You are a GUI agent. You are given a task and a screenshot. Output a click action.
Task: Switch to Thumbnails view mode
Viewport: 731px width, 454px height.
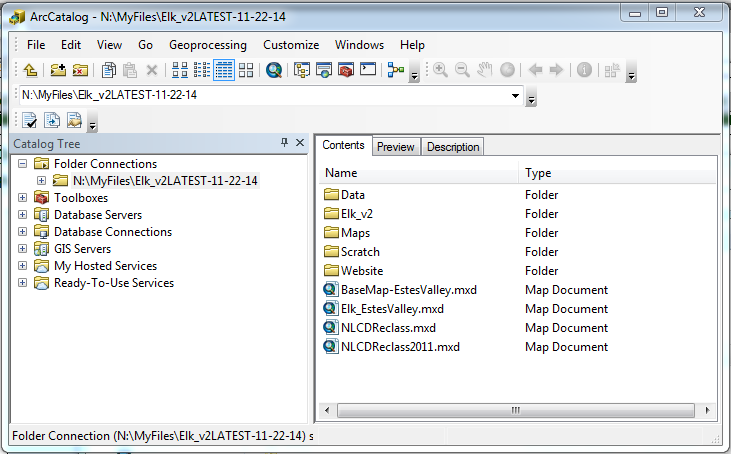(246, 70)
